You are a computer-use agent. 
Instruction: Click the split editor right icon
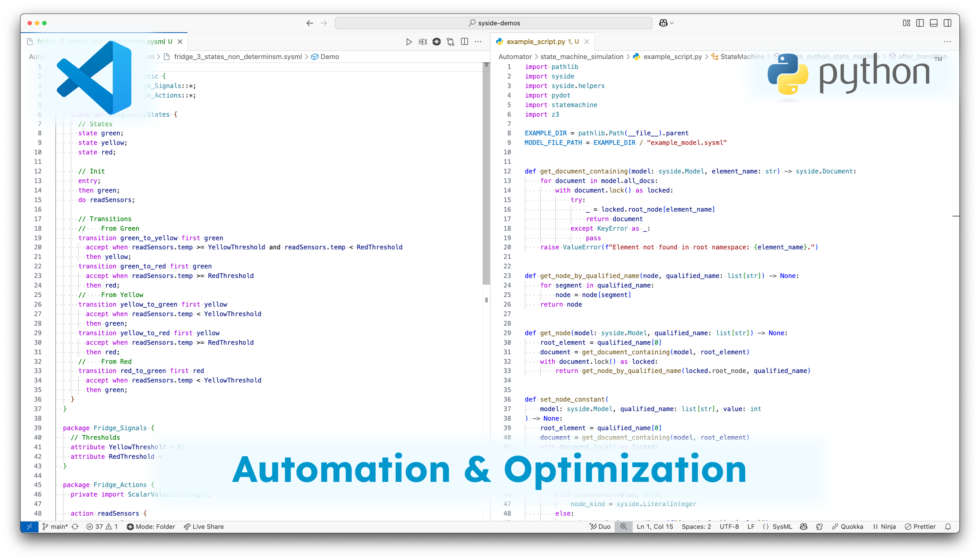[464, 41]
